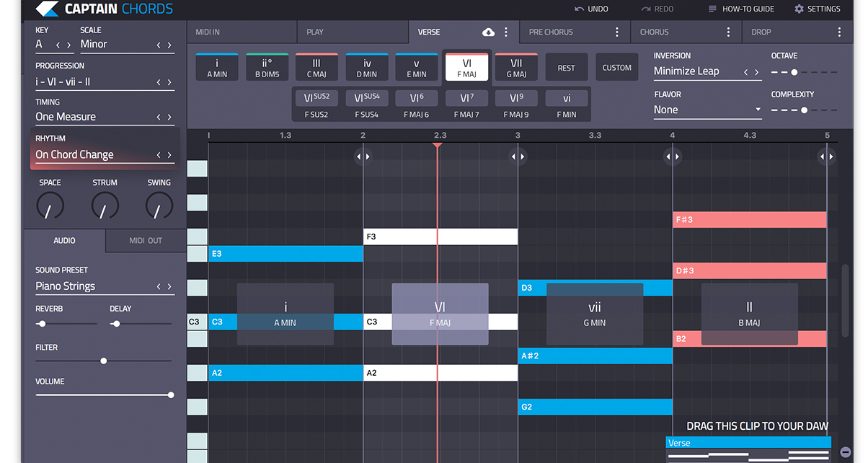Select the VI F MAJ chord button
This screenshot has width=868, height=463.
[466, 66]
